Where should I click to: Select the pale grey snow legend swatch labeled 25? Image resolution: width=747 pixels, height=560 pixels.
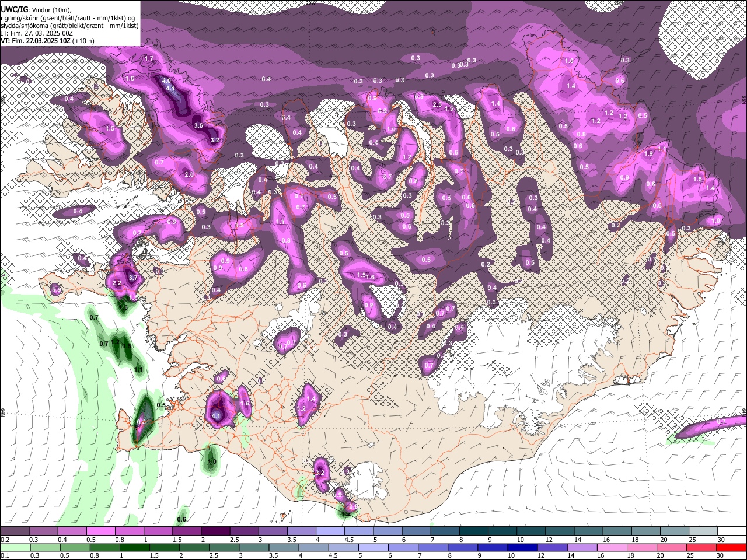[703, 531]
